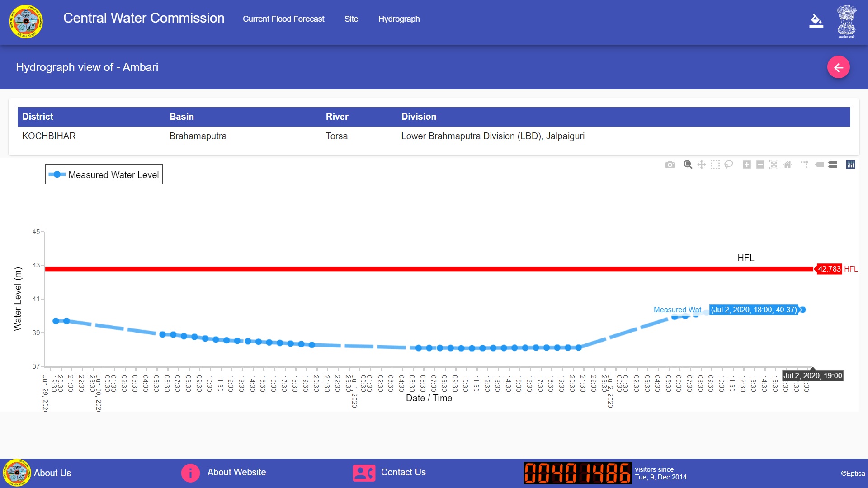Click the color fill theme icon
The image size is (868, 488).
coord(816,21)
